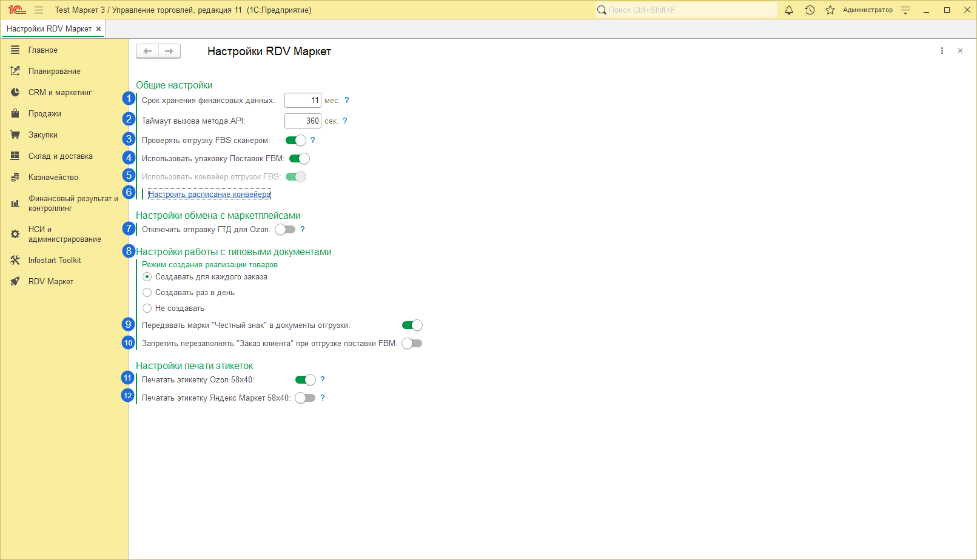Toggle Использовать конвейер отгрузок FBS switch
The width and height of the screenshot is (977, 560).
coord(296,177)
